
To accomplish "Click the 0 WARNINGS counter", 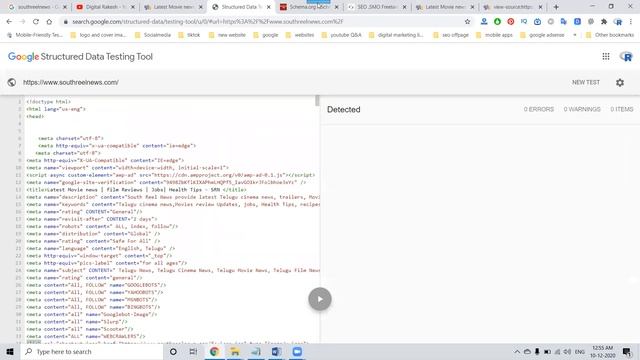I will pos(582,109).
